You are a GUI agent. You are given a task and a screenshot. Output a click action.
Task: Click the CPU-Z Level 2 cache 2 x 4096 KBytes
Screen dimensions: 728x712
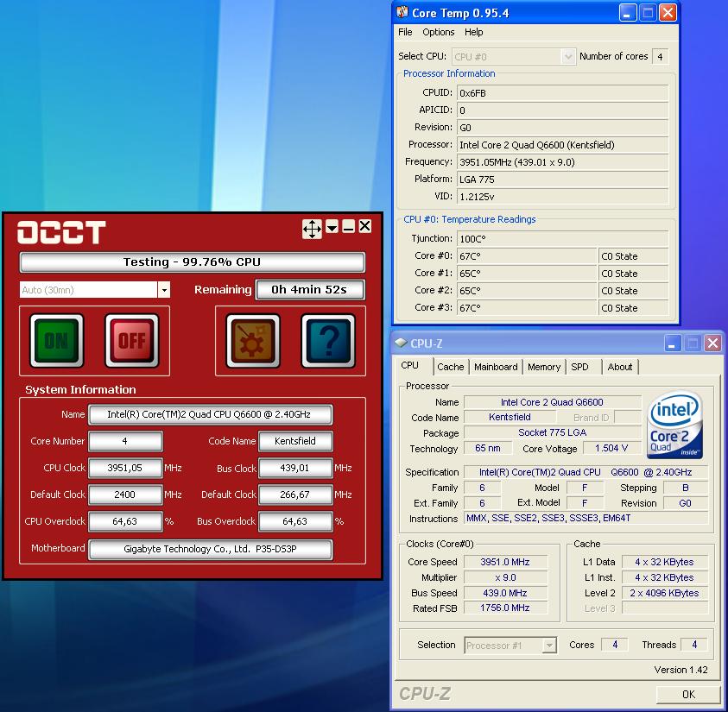[x=665, y=593]
